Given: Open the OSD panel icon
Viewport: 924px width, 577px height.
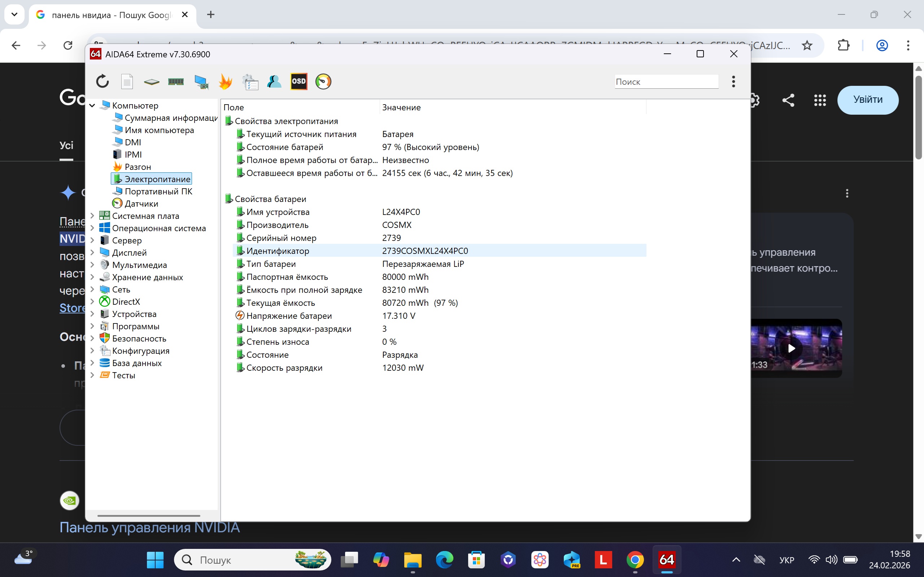Looking at the screenshot, I should click(x=298, y=81).
